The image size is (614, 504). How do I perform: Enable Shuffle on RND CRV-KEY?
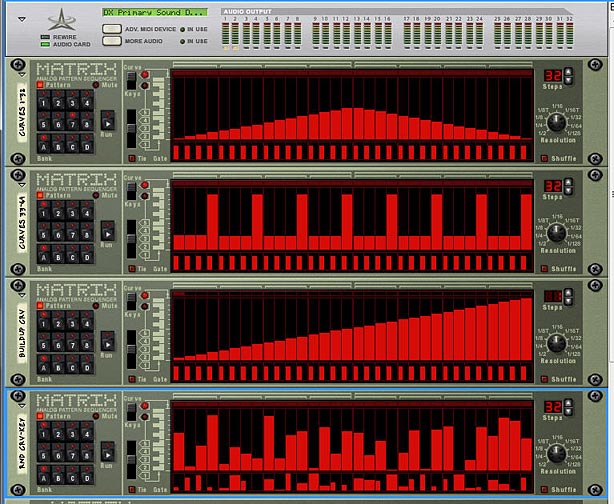click(544, 490)
